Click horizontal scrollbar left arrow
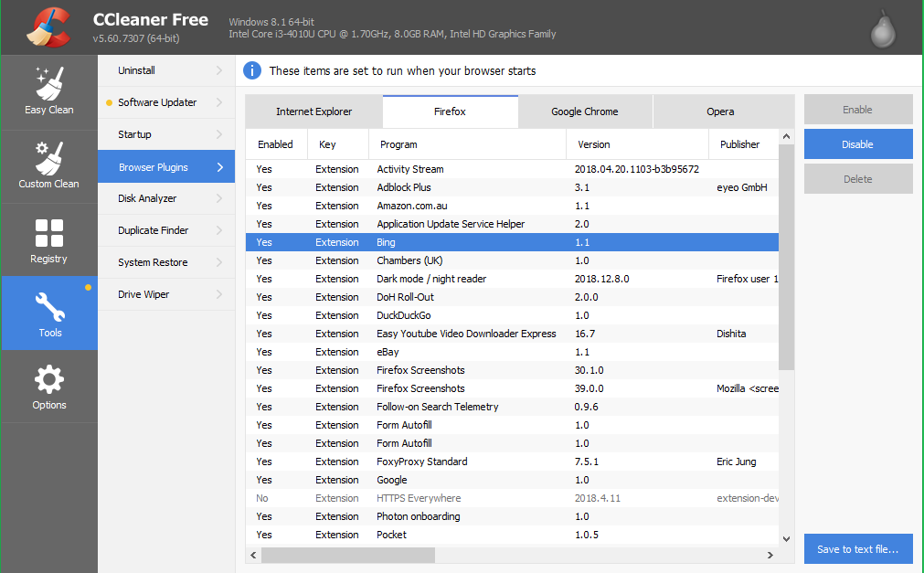Image resolution: width=924 pixels, height=573 pixels. [x=253, y=556]
